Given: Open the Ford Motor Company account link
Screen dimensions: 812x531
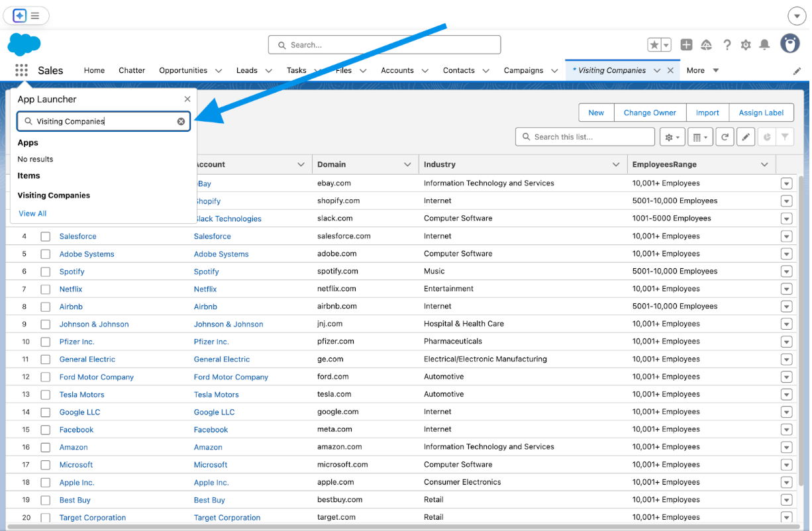Looking at the screenshot, I should coord(231,377).
